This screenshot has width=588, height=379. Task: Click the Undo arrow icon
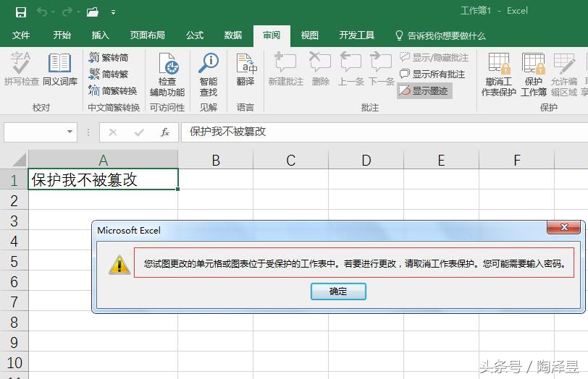pyautogui.click(x=41, y=12)
